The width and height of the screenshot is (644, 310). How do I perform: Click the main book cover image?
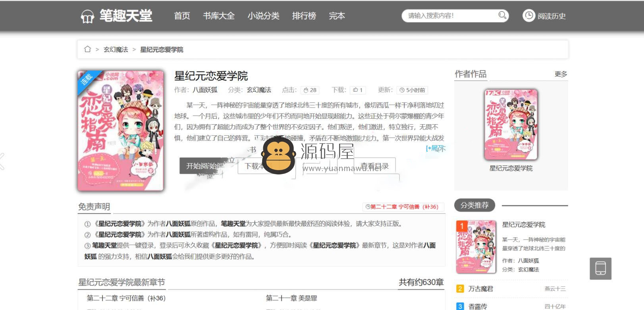(121, 131)
